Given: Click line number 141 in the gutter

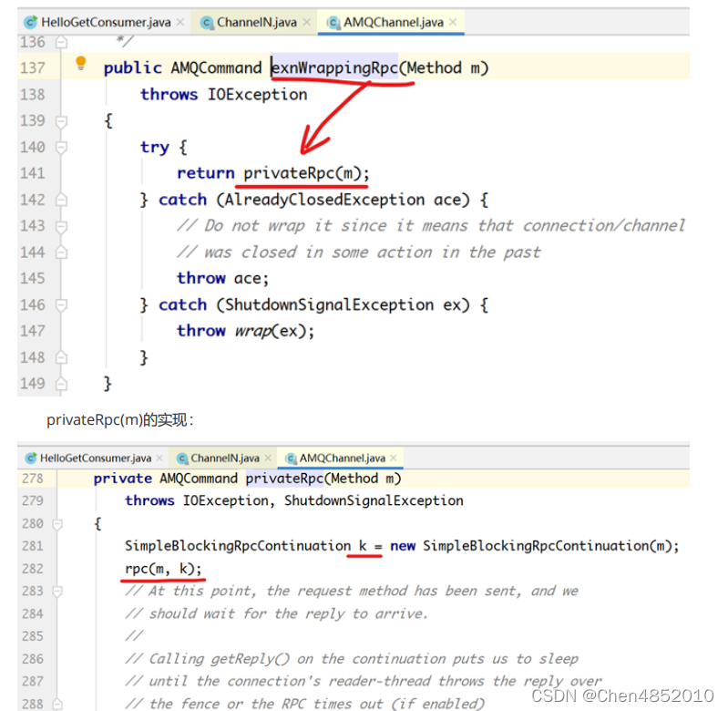Looking at the screenshot, I should point(33,173).
